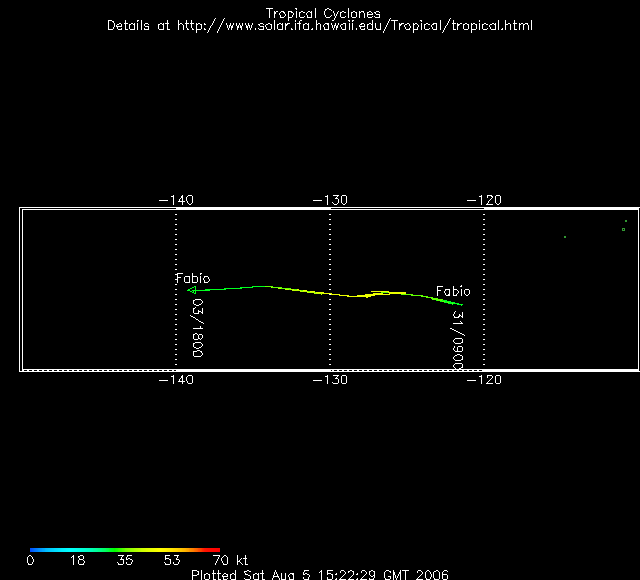
Task: Click the arrowhead at the track's western end
Action: point(193,290)
